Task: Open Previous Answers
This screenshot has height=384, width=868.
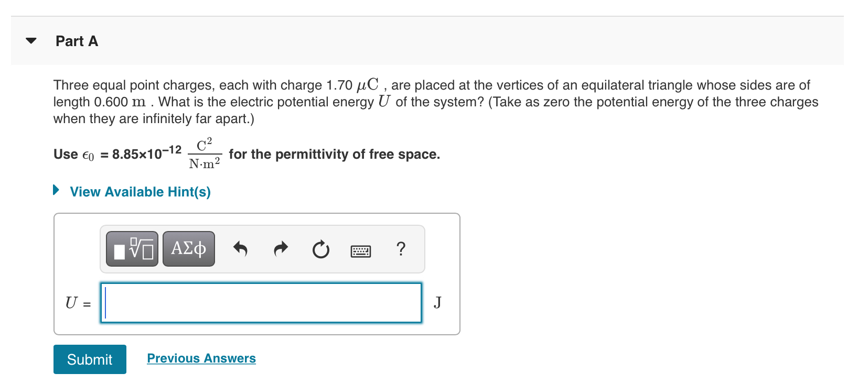Action: pos(201,358)
